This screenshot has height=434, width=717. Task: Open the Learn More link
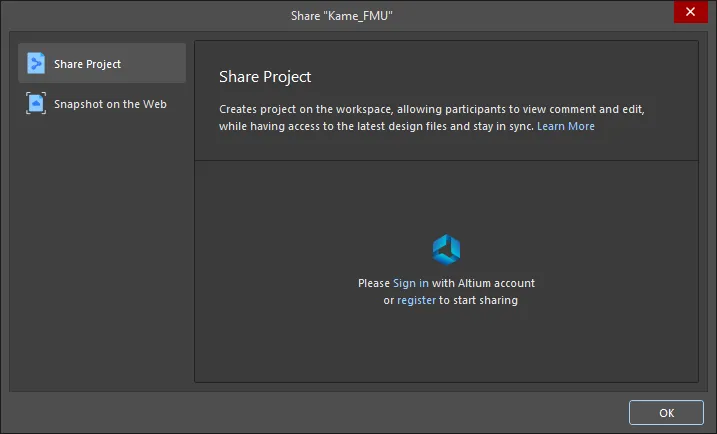pos(566,126)
